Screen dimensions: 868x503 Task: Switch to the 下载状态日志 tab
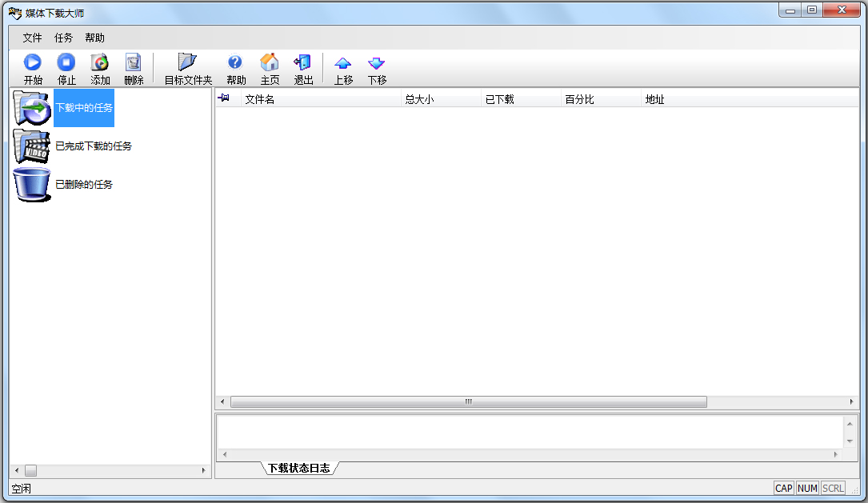click(299, 468)
